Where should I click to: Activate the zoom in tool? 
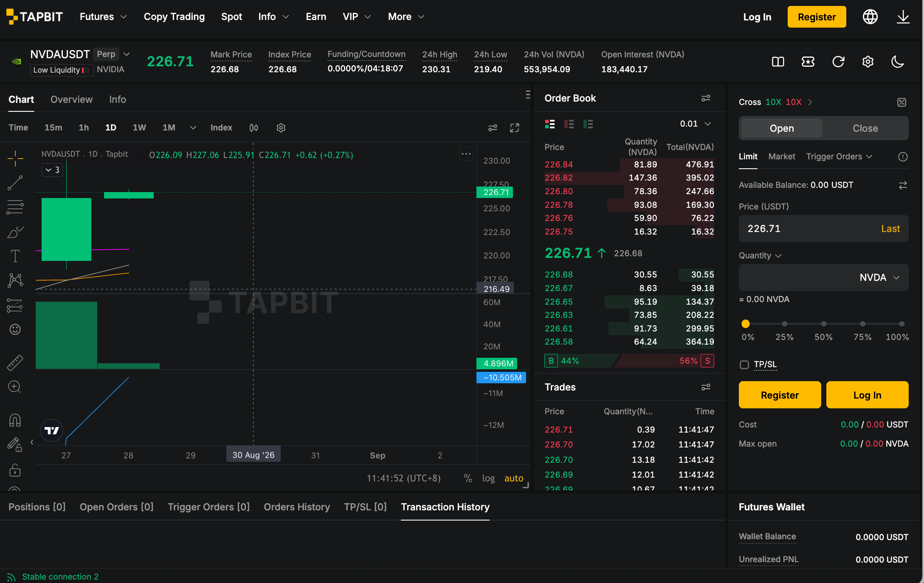coord(15,387)
